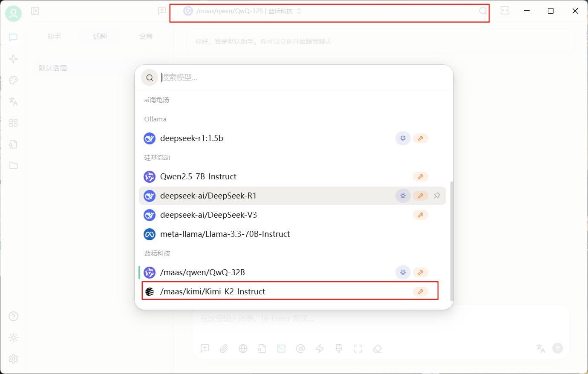The image size is (588, 374).
Task: Toggle the narrow mode top bar icon
Action: click(505, 11)
